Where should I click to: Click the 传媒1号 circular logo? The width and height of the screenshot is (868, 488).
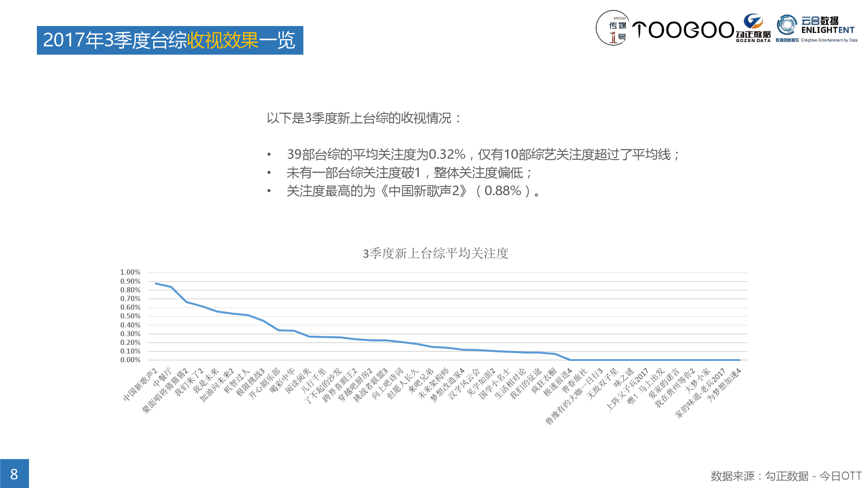pos(613,28)
